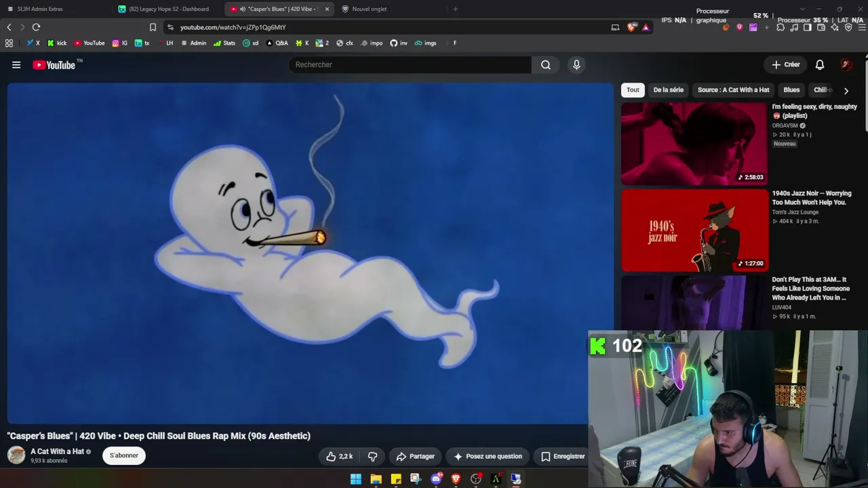The height and width of the screenshot is (488, 868).
Task: Open the Windows Start menu
Action: click(x=355, y=479)
